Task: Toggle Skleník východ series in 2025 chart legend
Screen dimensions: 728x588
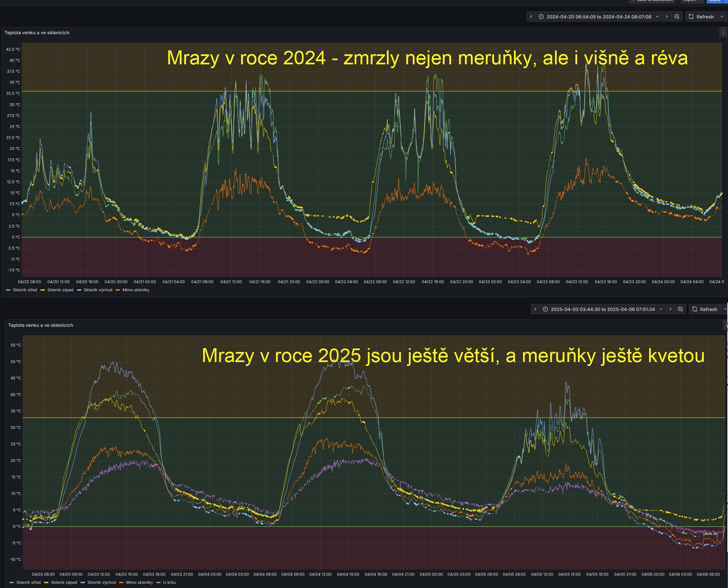Action: 101,583
